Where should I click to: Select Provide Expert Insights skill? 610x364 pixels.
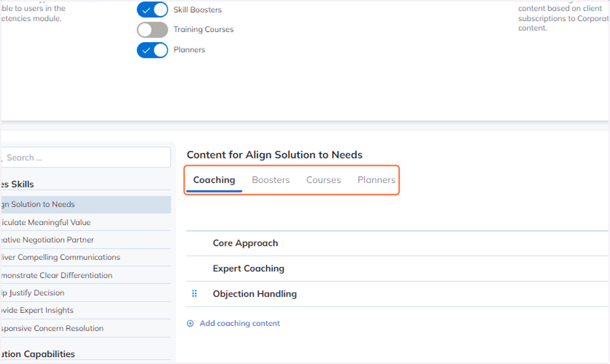85,310
